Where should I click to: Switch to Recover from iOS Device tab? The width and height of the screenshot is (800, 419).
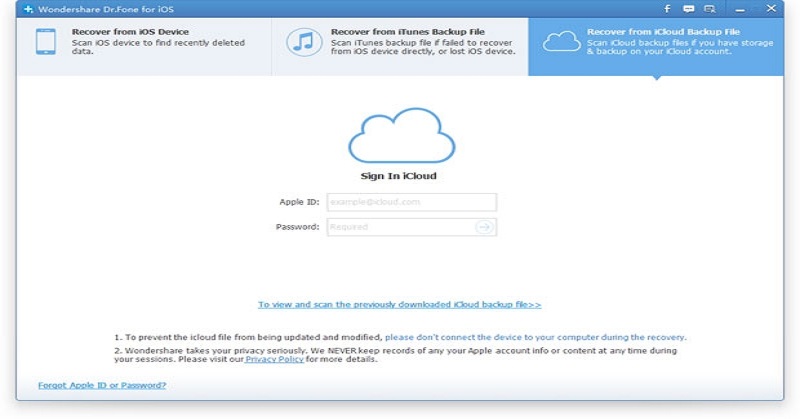coord(144,47)
